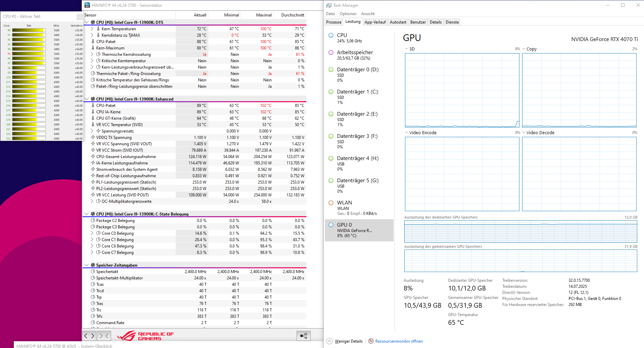Viewport: 644px width, 348px height.
Task: Click the thermometer icon beside CPU GT-Kerne (Grafik)
Action: coord(93,118)
